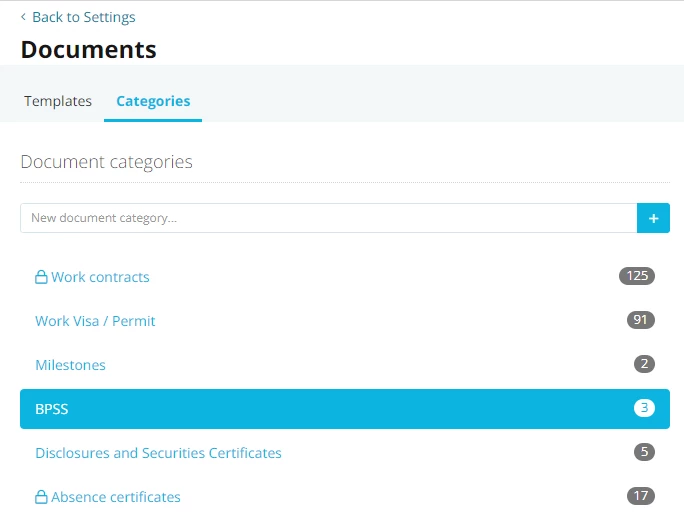Open the Absence certificates category
This screenshot has height=518, width=684.
pos(116,497)
